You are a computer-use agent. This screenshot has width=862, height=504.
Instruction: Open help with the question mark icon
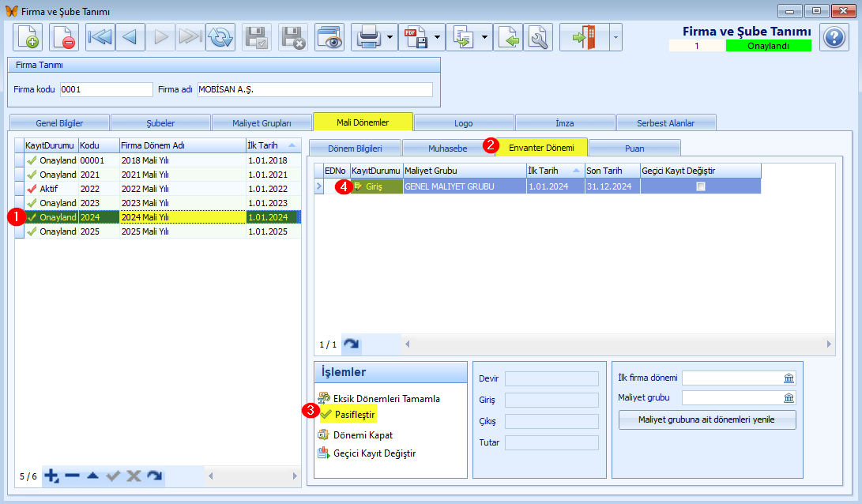click(x=834, y=37)
